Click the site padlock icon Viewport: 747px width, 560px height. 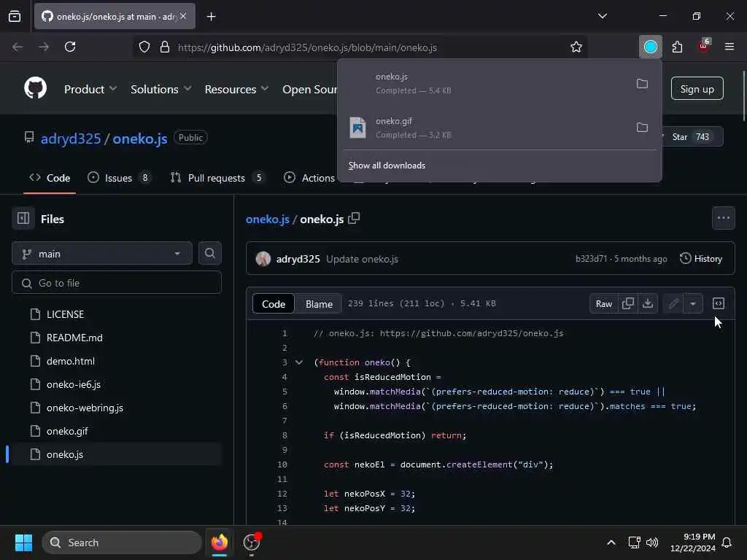click(164, 47)
